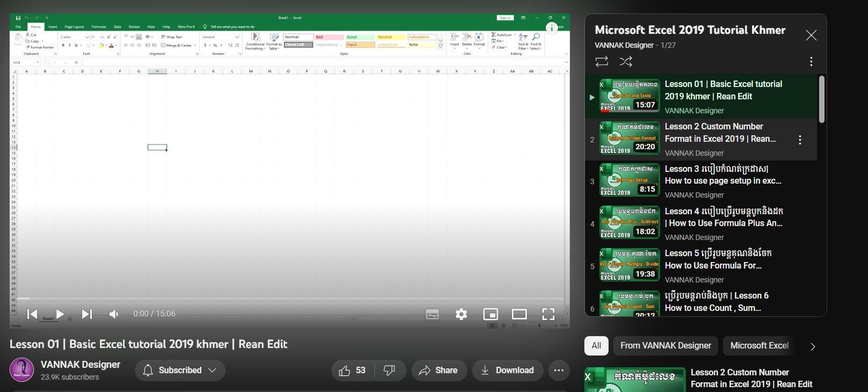
Task: Enable miniplayer mode
Action: (490, 314)
